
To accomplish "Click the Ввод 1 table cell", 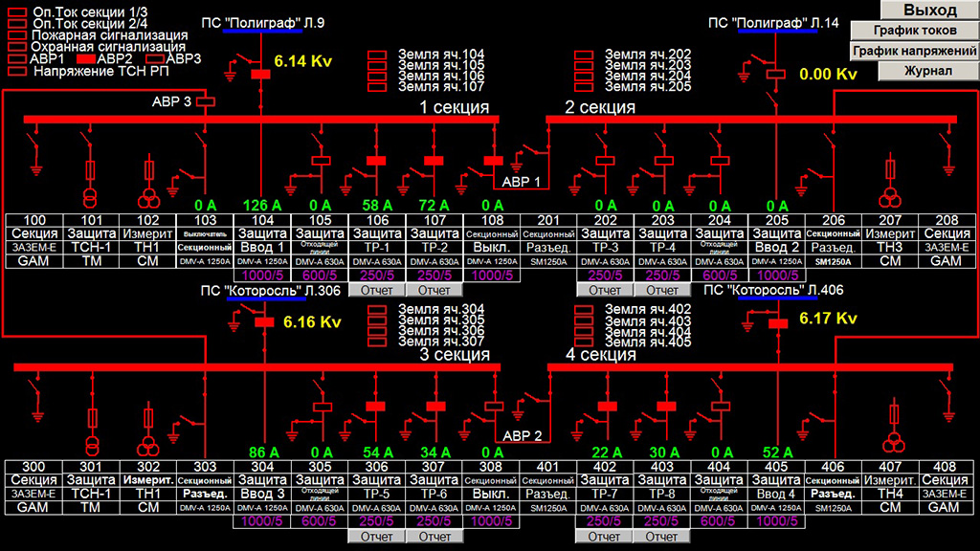I will [262, 248].
